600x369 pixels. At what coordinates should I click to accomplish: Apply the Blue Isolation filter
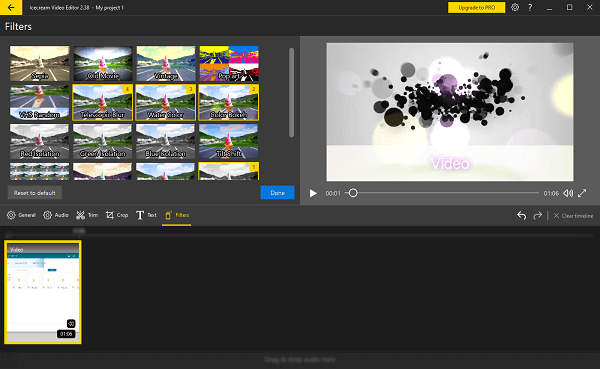click(166, 142)
